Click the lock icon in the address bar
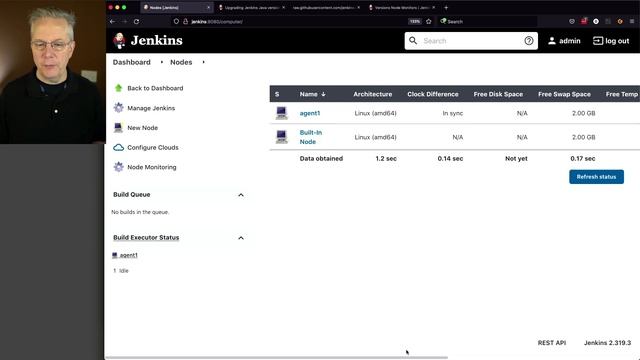 point(185,21)
